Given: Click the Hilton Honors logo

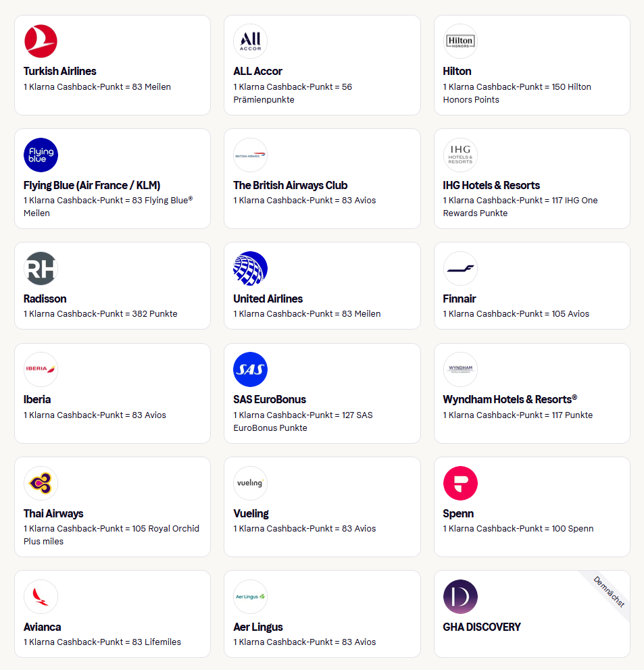Looking at the screenshot, I should [x=460, y=41].
